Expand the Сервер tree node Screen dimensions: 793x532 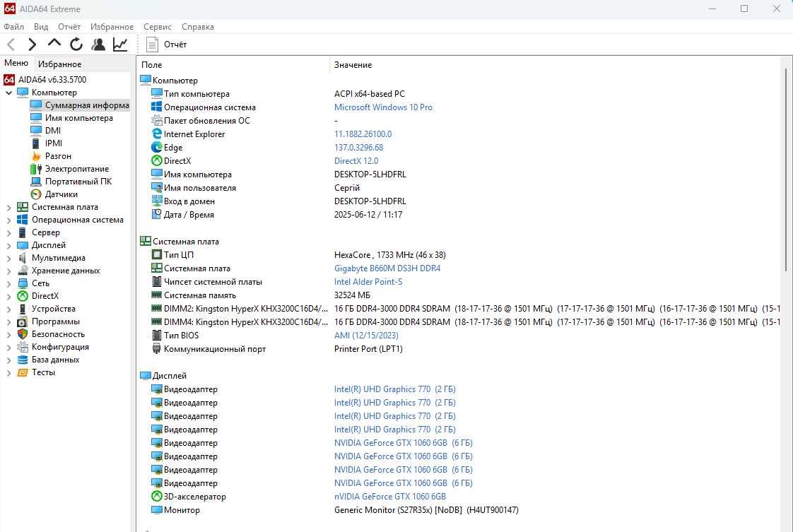tap(8, 232)
